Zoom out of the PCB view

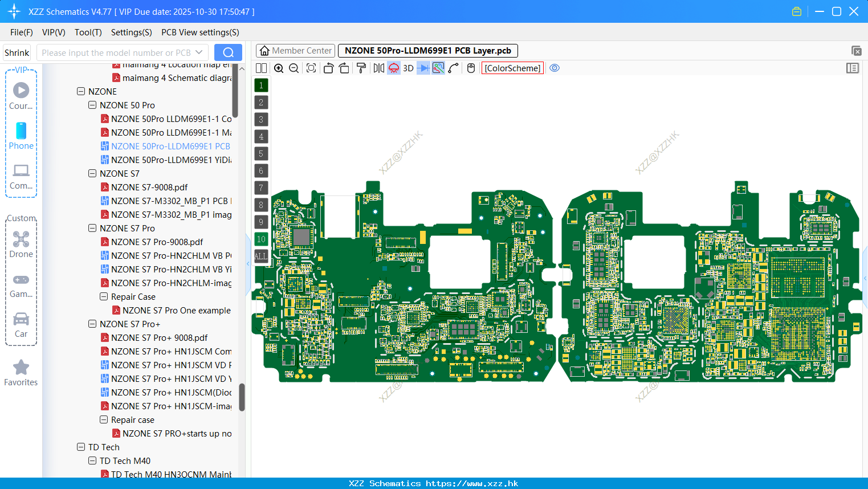(294, 68)
